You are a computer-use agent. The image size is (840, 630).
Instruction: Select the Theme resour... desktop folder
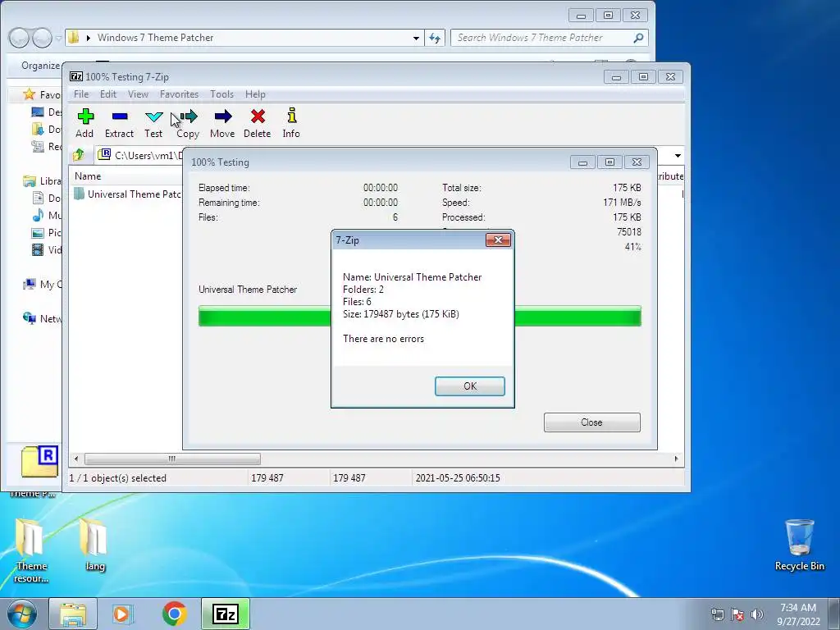click(31, 550)
